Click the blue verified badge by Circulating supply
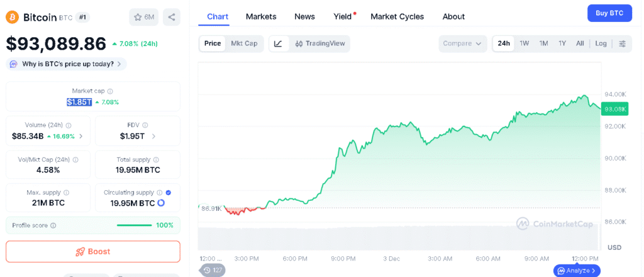 click(x=169, y=193)
